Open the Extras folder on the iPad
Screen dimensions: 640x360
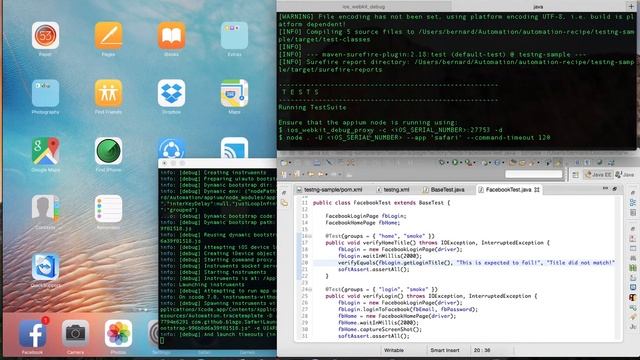tap(234, 36)
